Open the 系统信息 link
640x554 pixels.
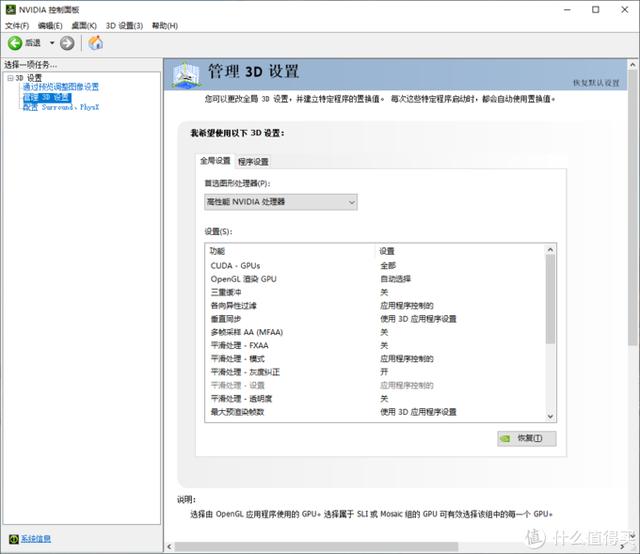36,539
